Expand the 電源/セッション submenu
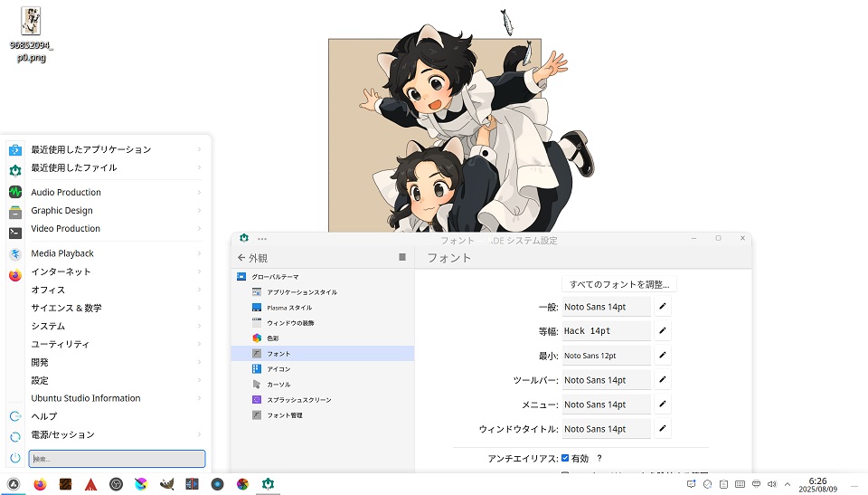 [117, 434]
